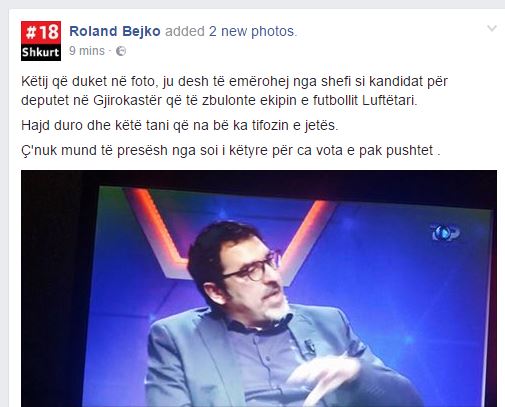505x407 pixels.
Task: Click the '9 mins' timestamp
Action: point(87,51)
